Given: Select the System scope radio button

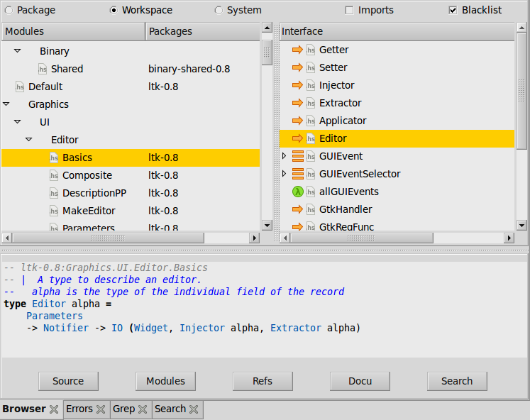Looking at the screenshot, I should 219,10.
